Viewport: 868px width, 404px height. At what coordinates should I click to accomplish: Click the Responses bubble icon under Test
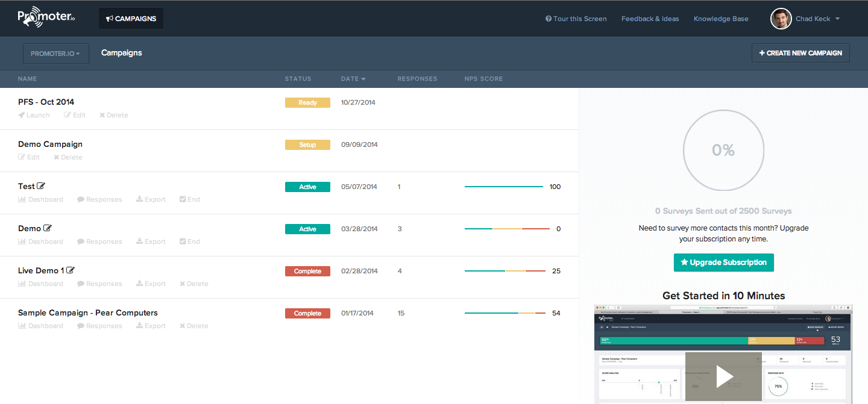click(x=81, y=199)
